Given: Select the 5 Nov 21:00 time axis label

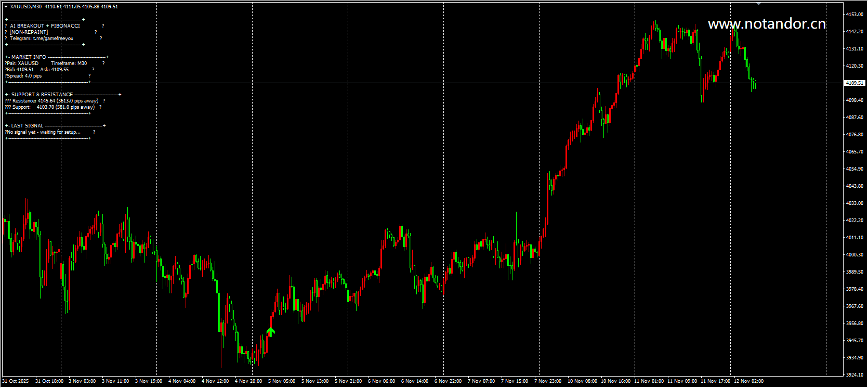Looking at the screenshot, I should (348, 381).
